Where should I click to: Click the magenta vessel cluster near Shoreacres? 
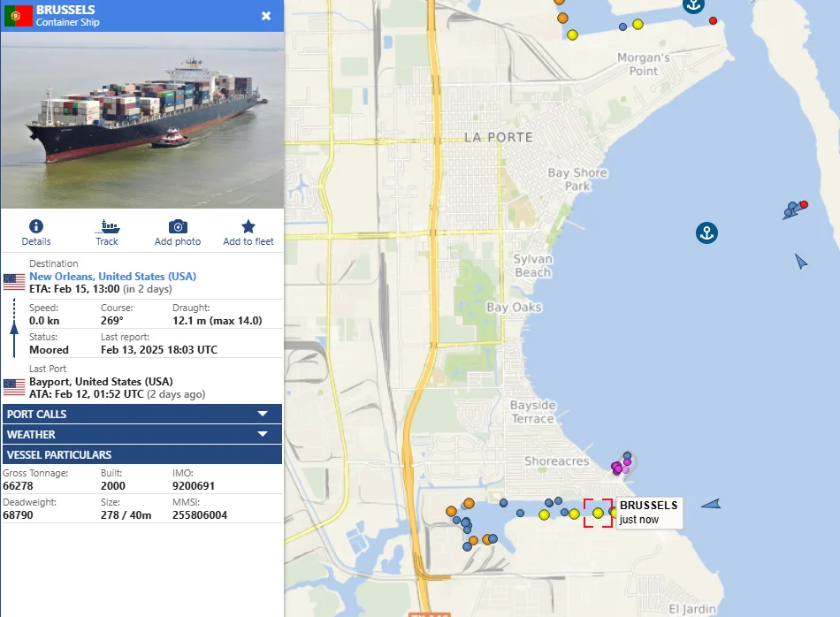click(621, 466)
